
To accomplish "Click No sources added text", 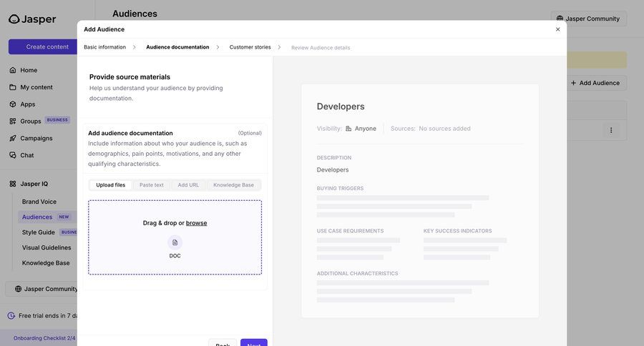I will [x=445, y=129].
